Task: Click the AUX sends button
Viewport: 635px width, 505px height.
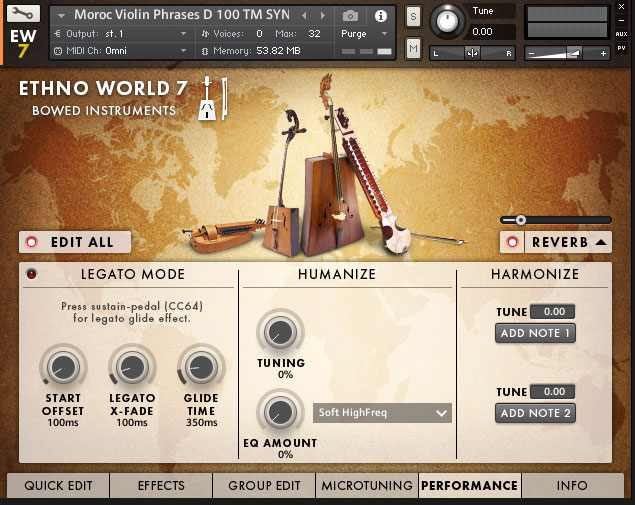Action: coord(621,34)
